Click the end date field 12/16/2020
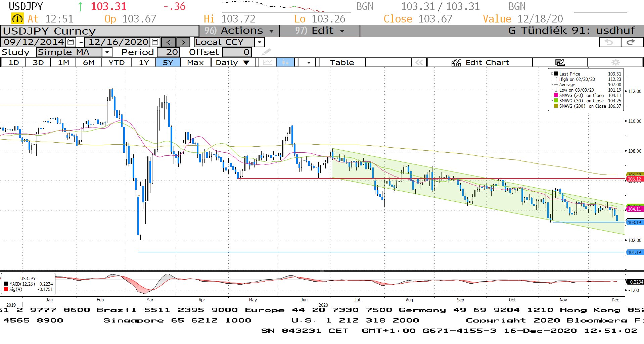Viewport: 644px width, 344px height. (x=118, y=42)
